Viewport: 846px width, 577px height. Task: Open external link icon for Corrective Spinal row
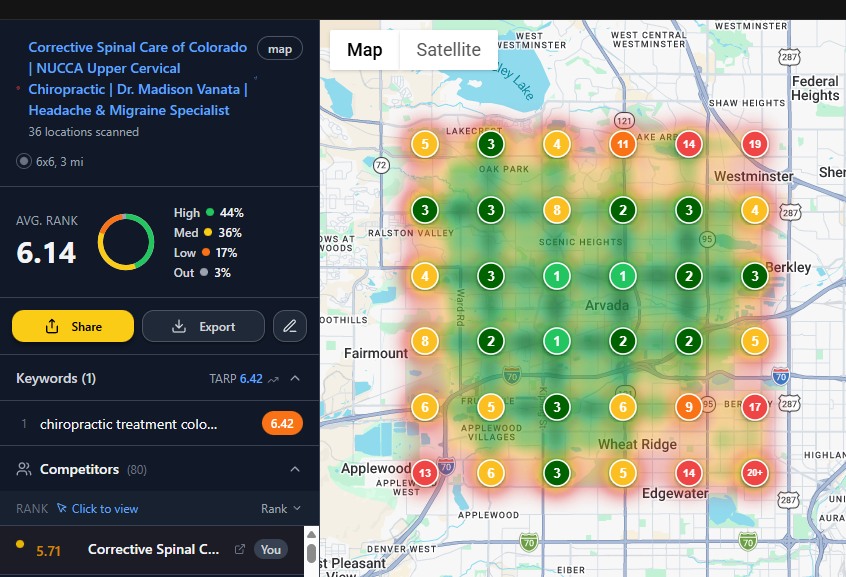click(x=239, y=549)
